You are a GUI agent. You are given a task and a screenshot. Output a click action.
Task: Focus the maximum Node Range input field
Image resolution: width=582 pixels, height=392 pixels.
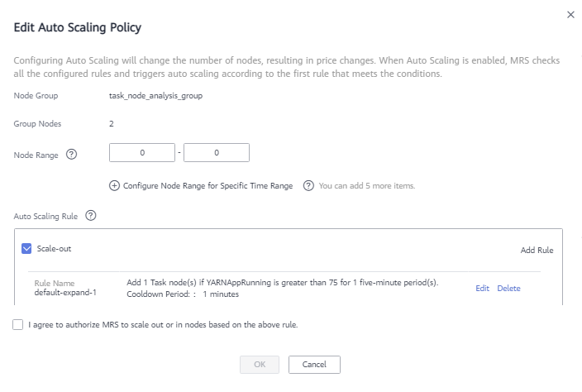217,152
